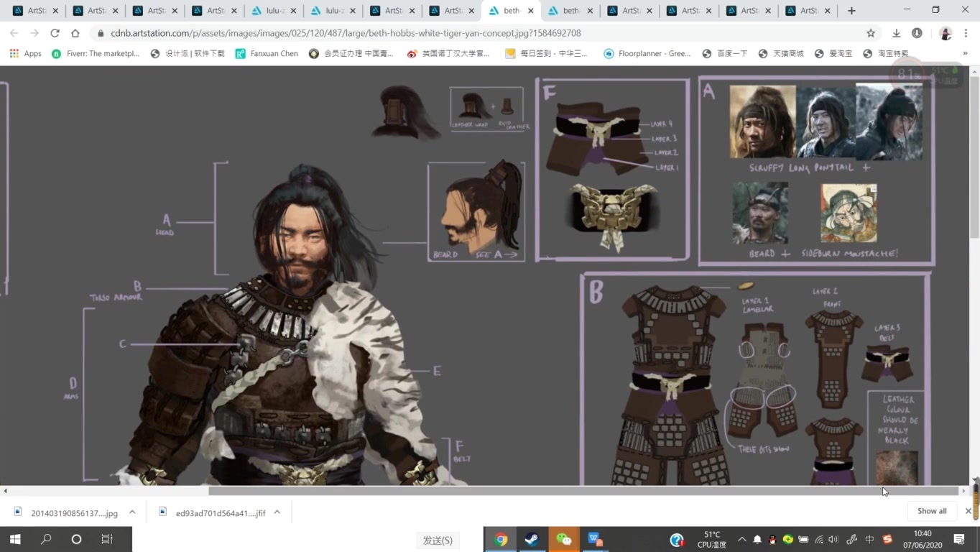Screen dimensions: 980x552
Task: Open Cortana circle on taskbar
Action: pyautogui.click(x=76, y=539)
